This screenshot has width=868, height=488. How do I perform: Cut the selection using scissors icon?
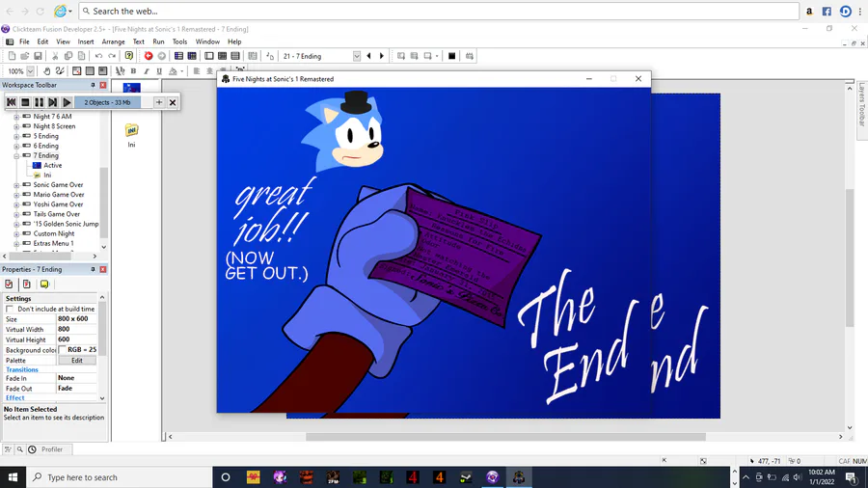(x=55, y=56)
